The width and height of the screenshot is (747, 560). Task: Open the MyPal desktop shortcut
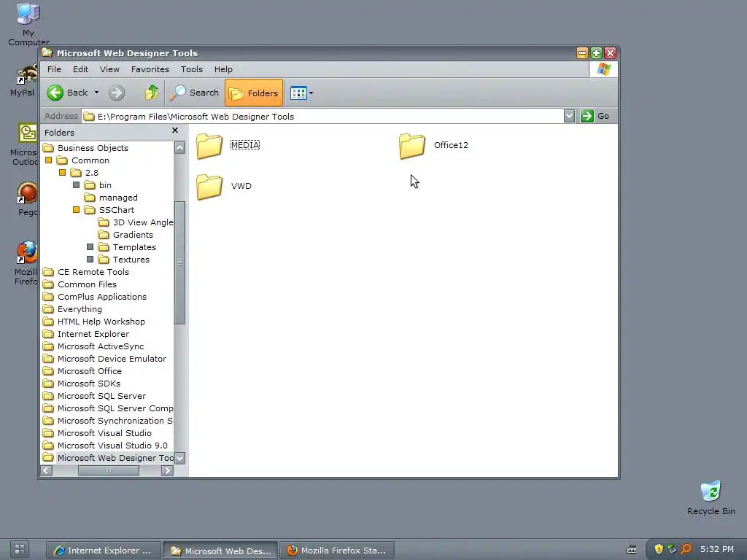coord(23,80)
